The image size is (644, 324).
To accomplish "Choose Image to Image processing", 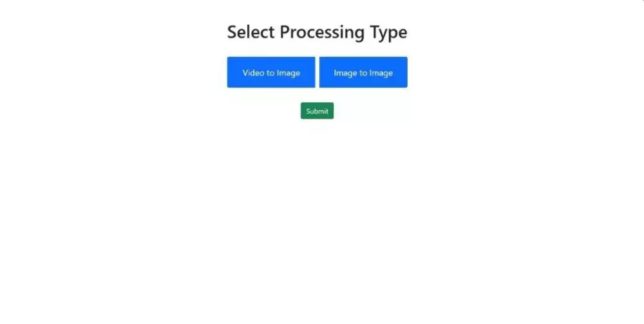I will point(363,72).
